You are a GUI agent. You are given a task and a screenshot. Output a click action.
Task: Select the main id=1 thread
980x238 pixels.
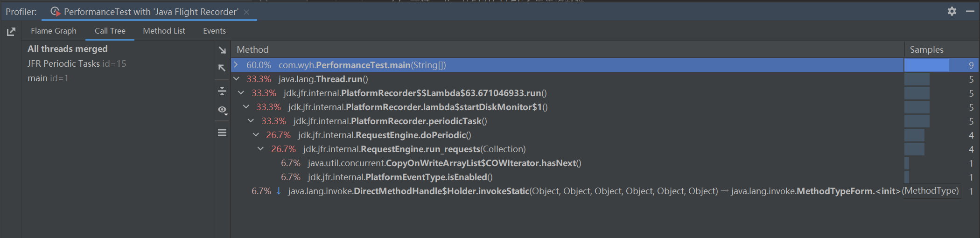(x=48, y=78)
